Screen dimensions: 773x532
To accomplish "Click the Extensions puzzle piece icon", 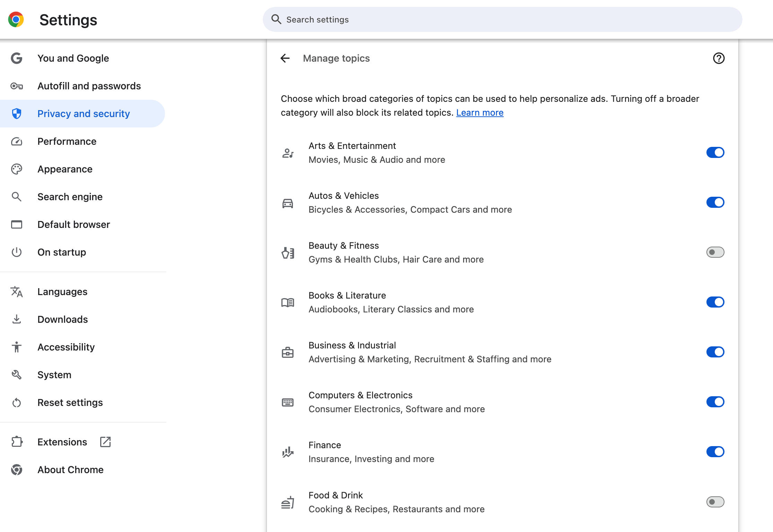I will pos(17,442).
